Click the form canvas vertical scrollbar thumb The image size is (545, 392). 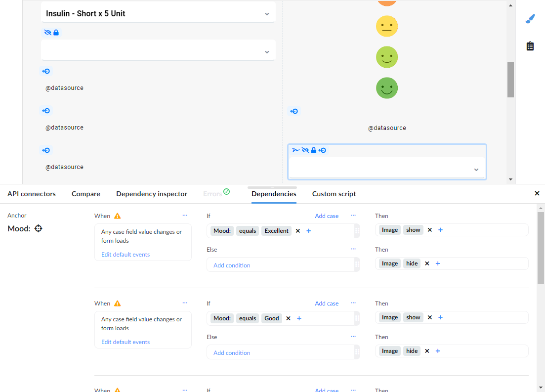[x=510, y=80]
